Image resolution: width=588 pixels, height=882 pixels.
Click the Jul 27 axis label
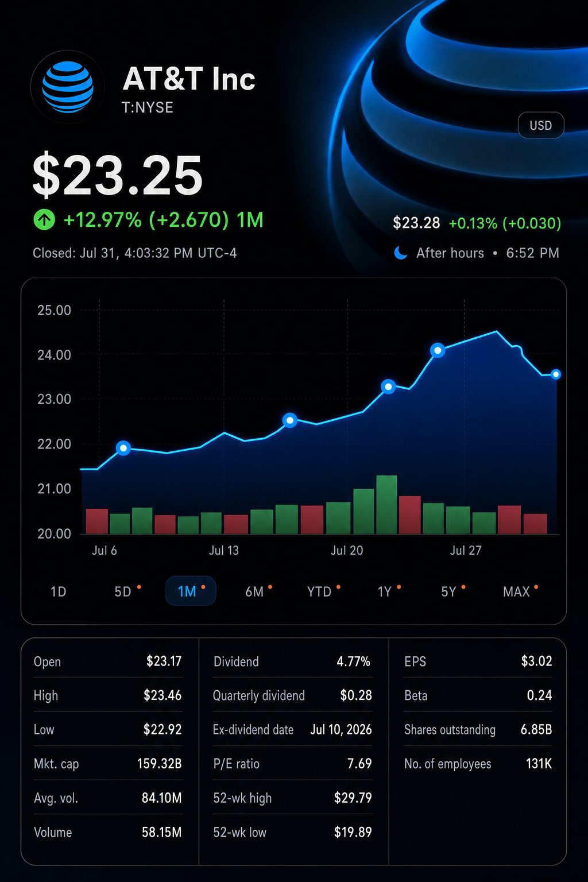466,550
